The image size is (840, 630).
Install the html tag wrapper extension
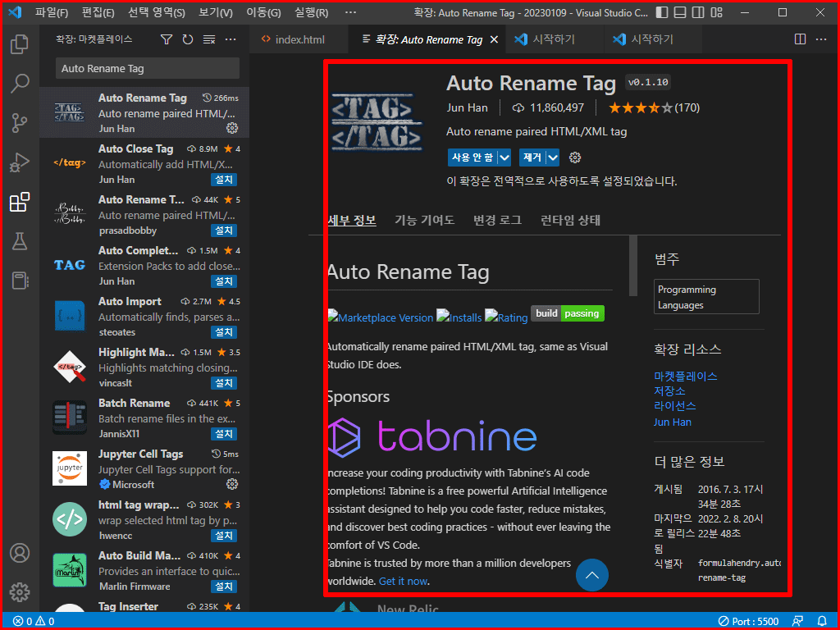[223, 535]
